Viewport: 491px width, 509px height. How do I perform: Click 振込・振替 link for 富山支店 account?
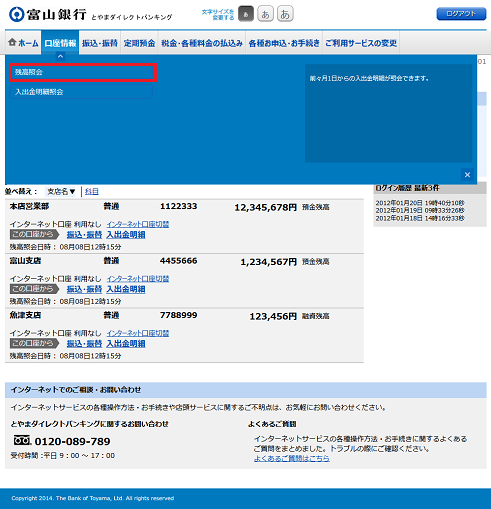(x=84, y=289)
